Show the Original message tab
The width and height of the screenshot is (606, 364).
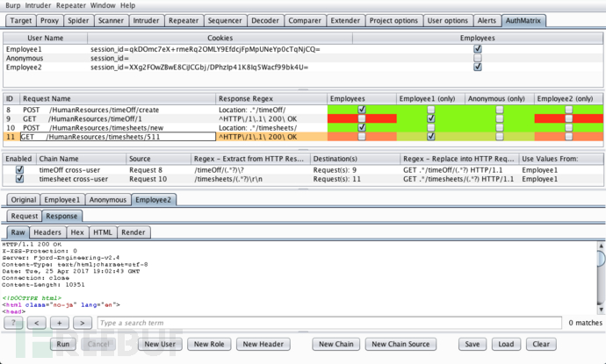point(24,200)
